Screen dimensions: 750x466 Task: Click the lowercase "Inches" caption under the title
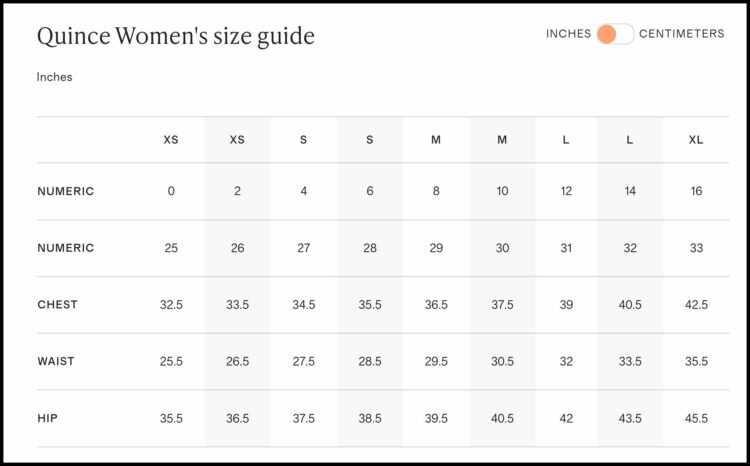[x=55, y=77]
